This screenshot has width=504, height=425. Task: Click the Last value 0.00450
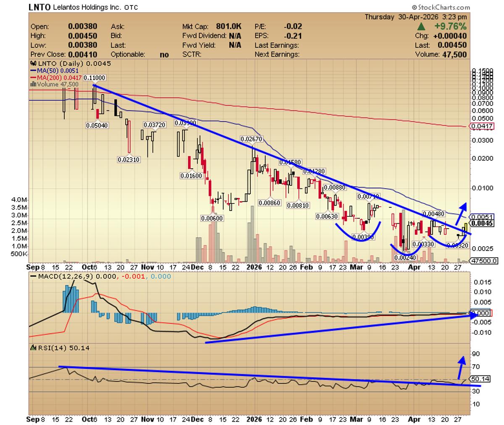(452, 45)
